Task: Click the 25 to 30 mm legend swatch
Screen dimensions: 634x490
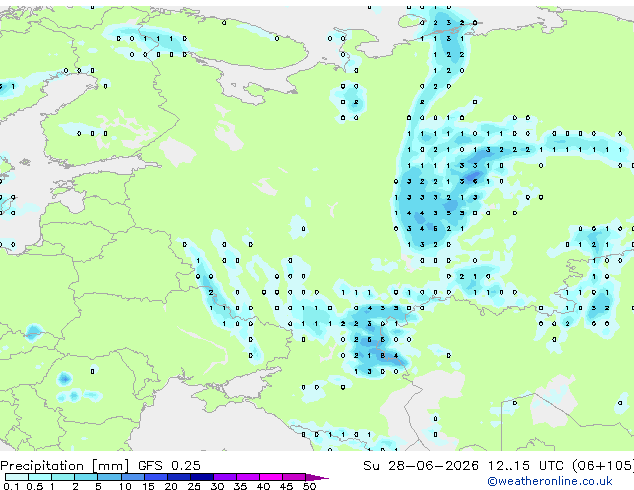Action: 201,477
